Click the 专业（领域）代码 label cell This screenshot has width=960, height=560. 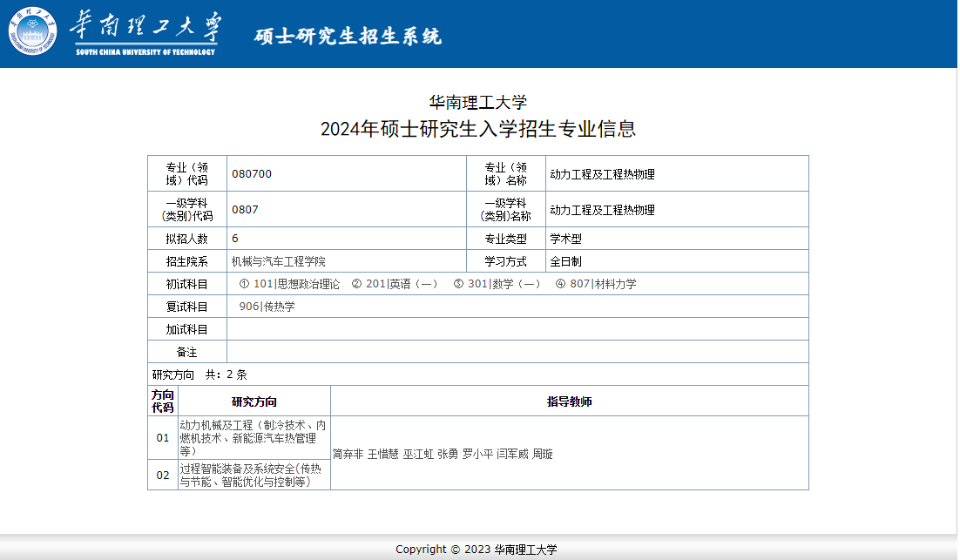point(187,174)
